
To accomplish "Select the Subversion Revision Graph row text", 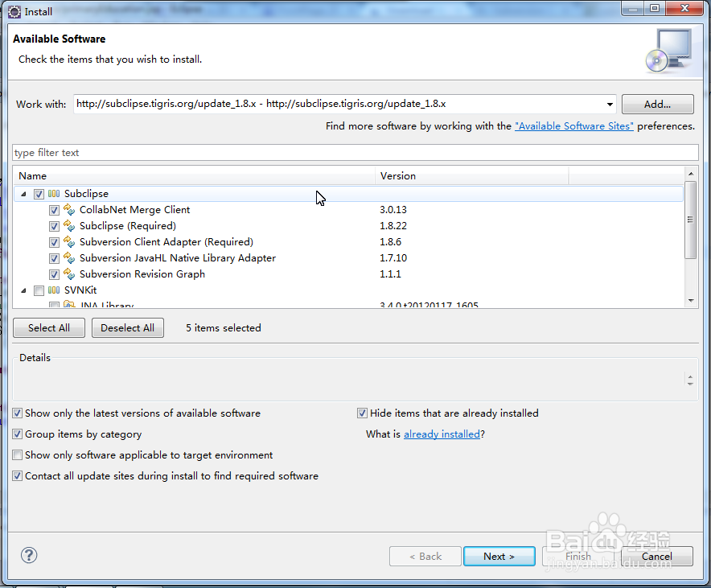I will click(x=142, y=274).
